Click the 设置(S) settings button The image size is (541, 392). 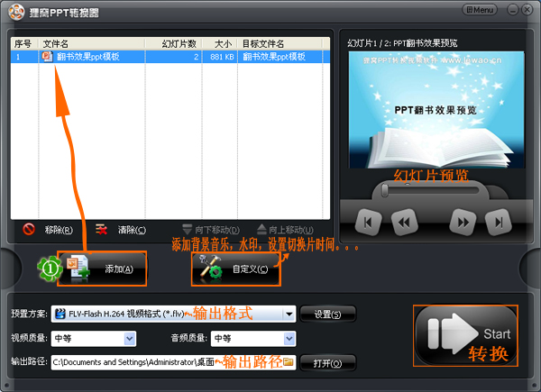[x=328, y=315]
